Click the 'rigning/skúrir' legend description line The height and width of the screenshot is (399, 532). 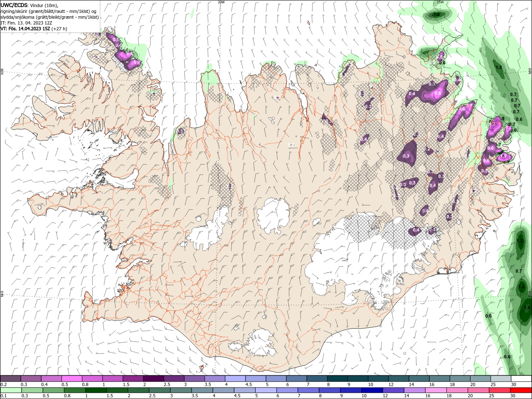pos(49,11)
